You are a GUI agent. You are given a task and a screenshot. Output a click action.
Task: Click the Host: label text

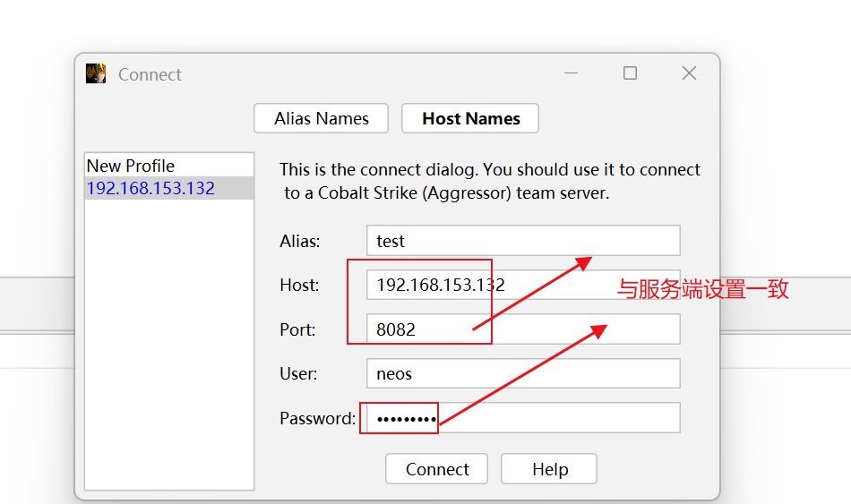pos(299,285)
